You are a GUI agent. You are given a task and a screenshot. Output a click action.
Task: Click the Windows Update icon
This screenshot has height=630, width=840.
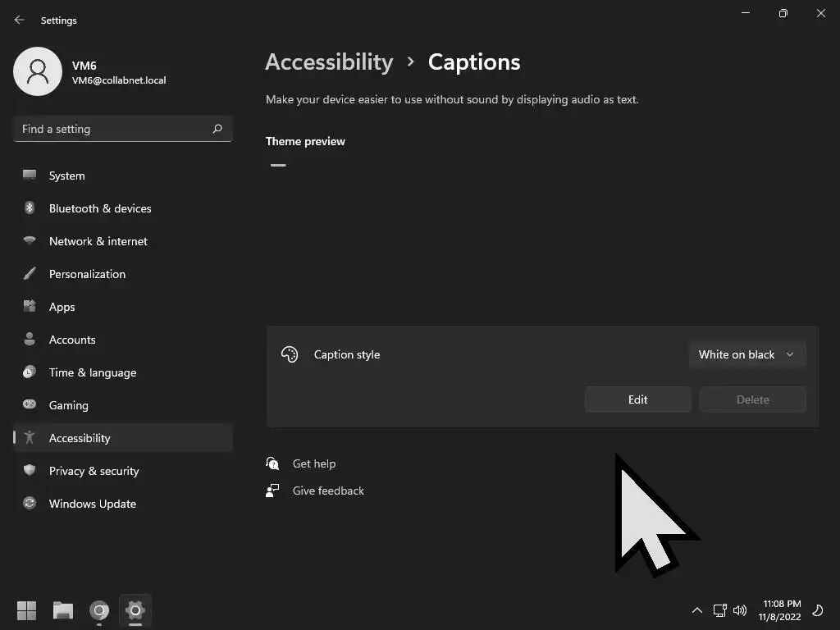[x=30, y=504]
